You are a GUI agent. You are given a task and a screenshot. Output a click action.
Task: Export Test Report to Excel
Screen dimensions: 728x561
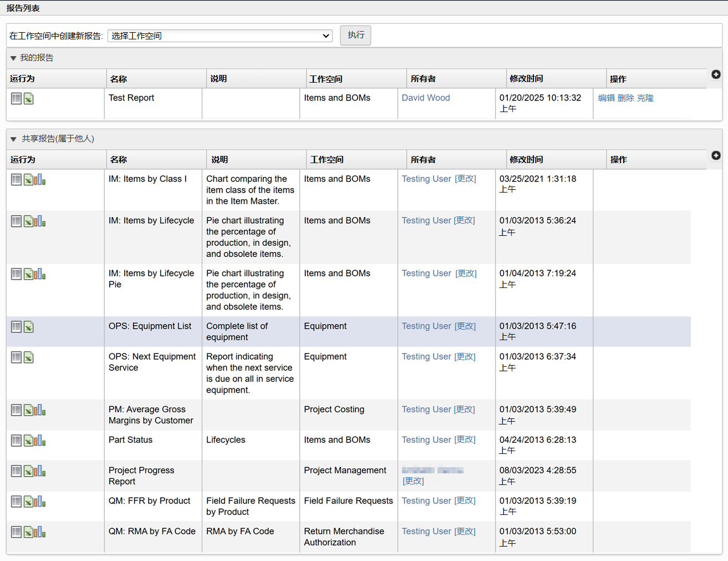pos(29,99)
